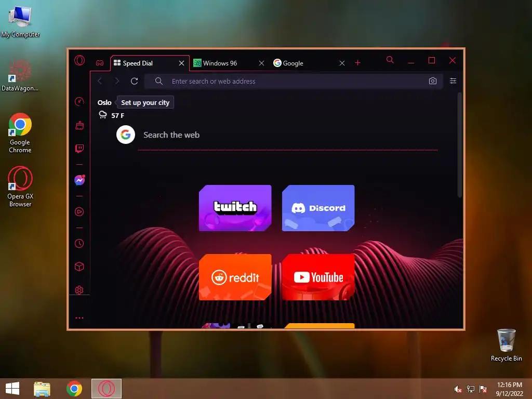Take a snapshot with camera icon
Viewport: 532px width, 399px height.
click(433, 81)
